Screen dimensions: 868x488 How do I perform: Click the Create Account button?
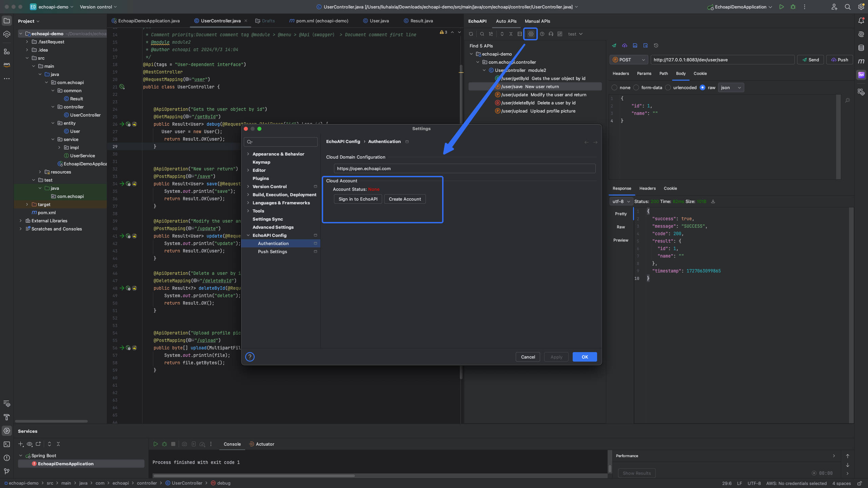405,199
